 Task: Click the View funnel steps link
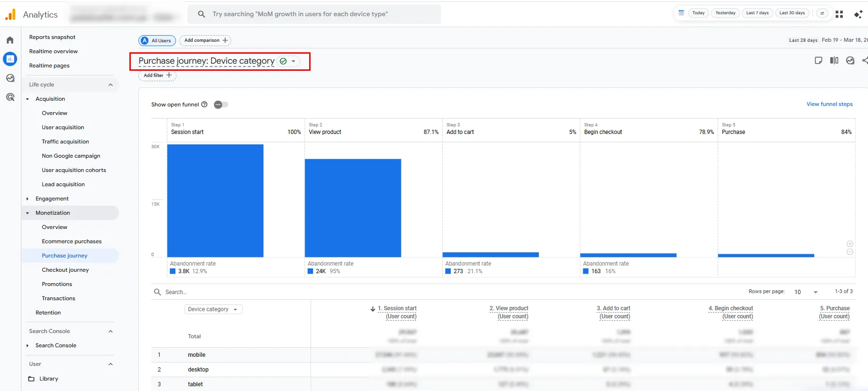(829, 104)
